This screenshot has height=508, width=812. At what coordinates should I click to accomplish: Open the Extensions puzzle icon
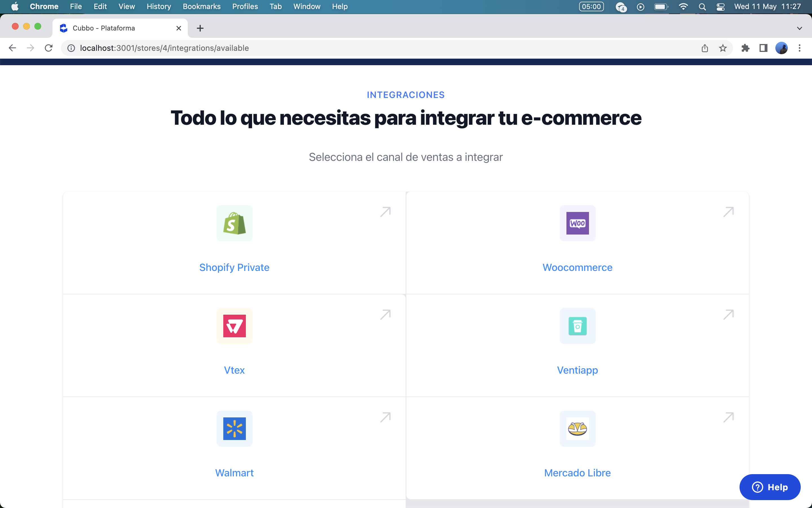point(745,48)
